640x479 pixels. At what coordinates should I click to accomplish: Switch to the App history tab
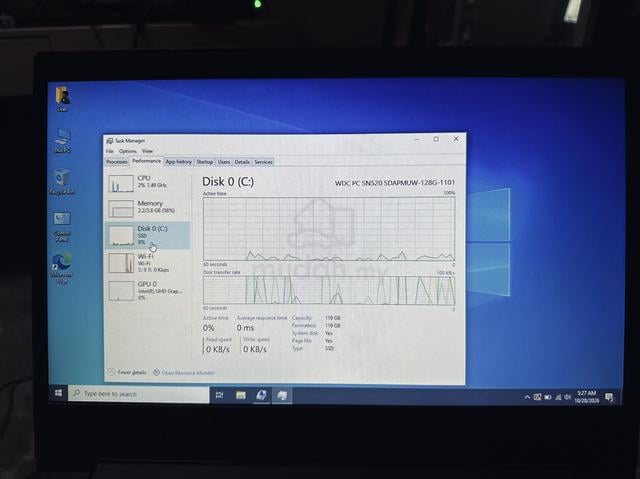[x=178, y=162]
